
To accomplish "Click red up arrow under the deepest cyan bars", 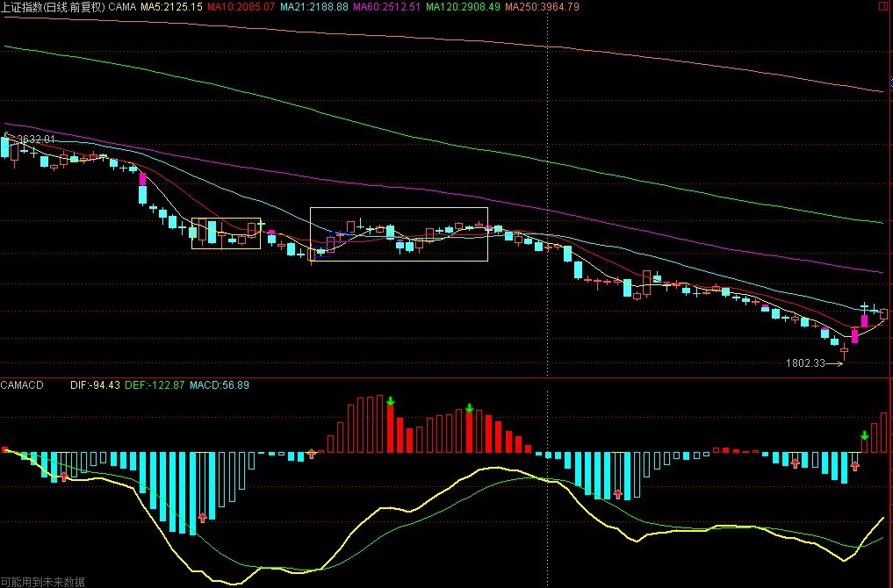I will (x=203, y=517).
